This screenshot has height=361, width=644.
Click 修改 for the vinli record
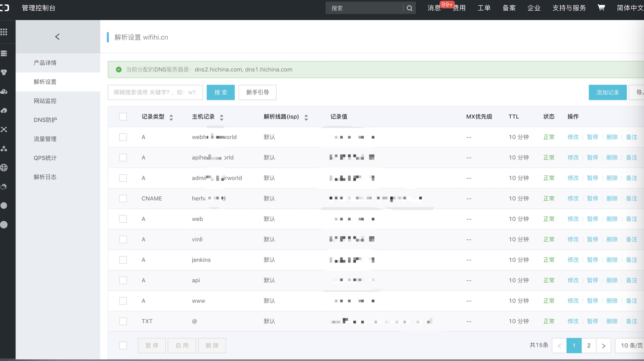tap(573, 239)
